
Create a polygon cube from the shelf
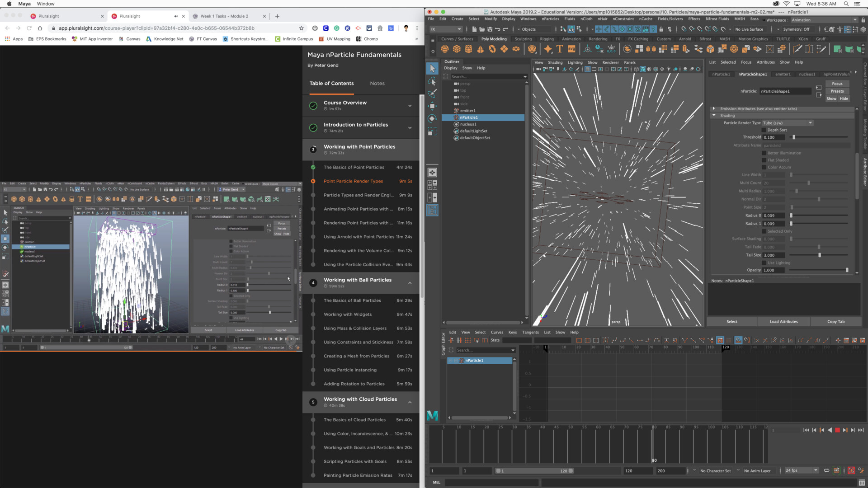457,49
